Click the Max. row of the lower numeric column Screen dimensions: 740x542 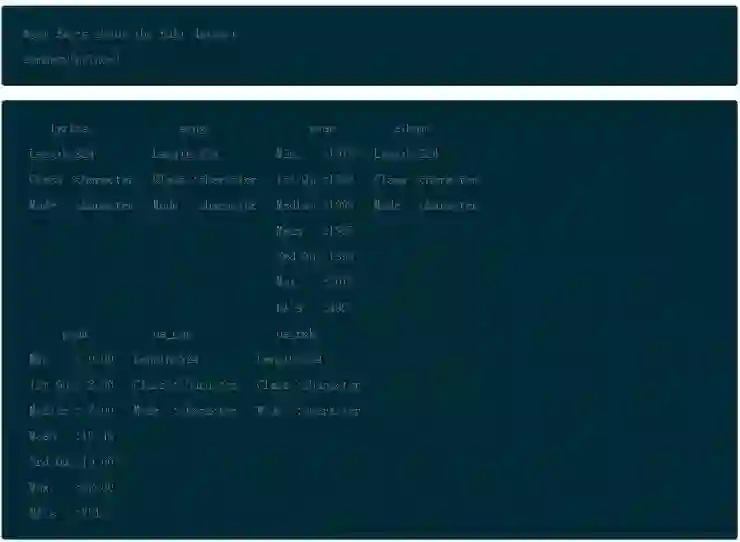(72, 487)
